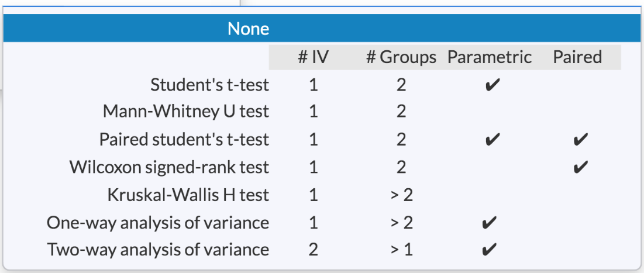The height and width of the screenshot is (273, 644).
Task: Choose Wilcoxon signed-rank test
Action: [x=169, y=167]
